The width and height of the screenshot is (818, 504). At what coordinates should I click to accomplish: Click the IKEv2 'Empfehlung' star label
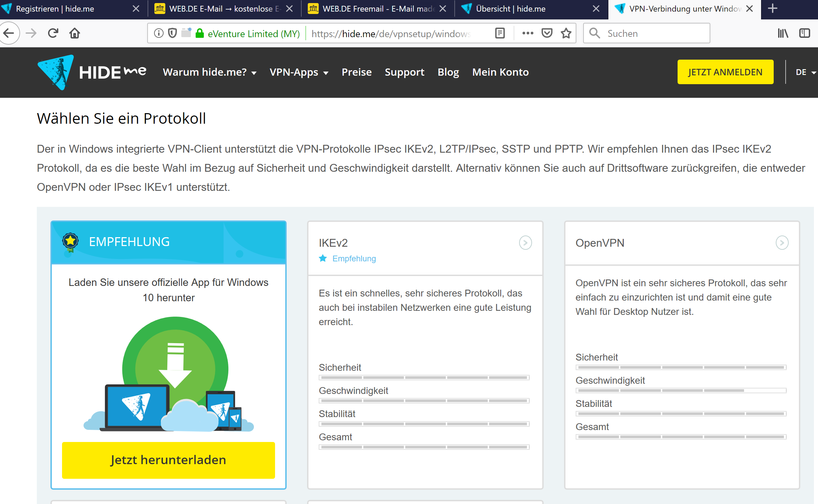click(347, 259)
